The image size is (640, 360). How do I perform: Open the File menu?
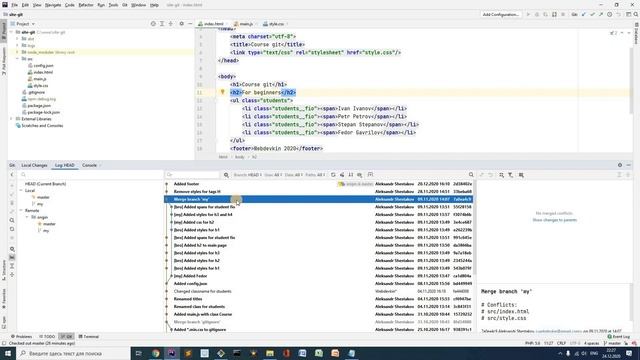pos(15,5)
